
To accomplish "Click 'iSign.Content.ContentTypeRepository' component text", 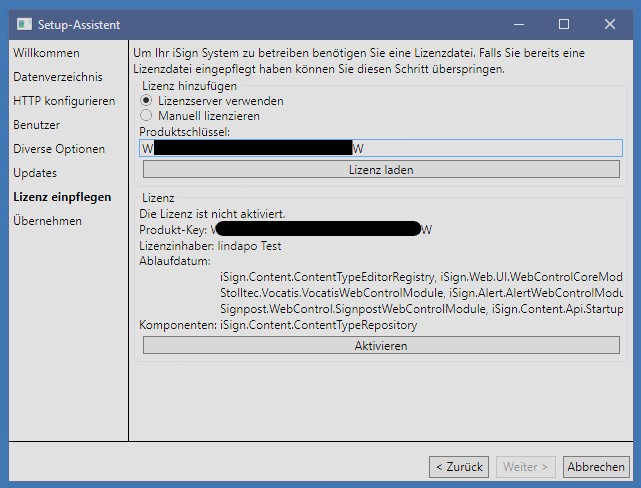I will point(318,325).
